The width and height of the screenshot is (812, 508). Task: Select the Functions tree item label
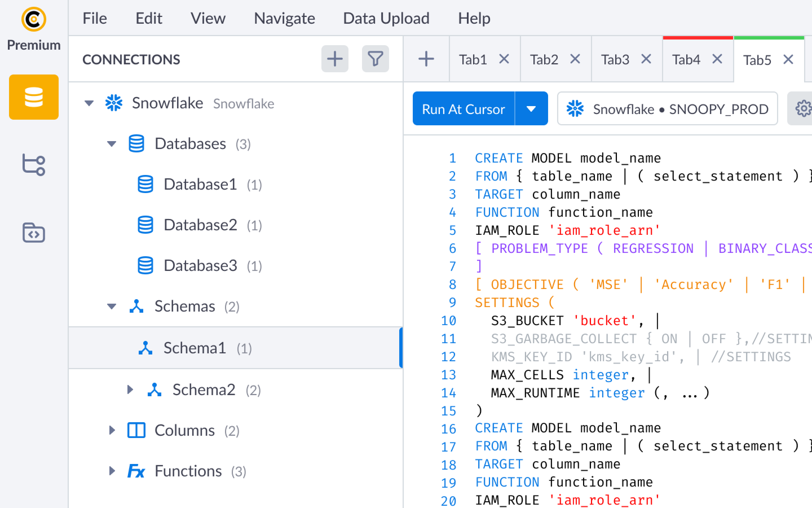pos(188,471)
